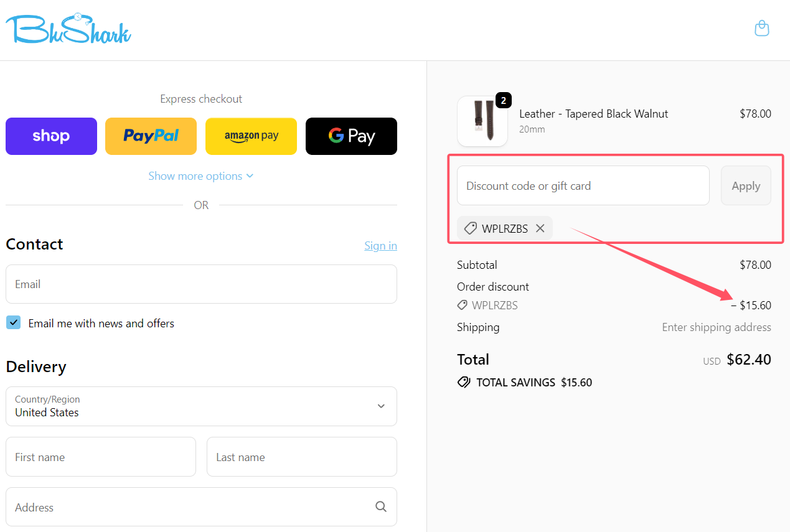This screenshot has height=532, width=790.
Task: Click the tag icon in WPLRZBS chip
Action: [471, 228]
